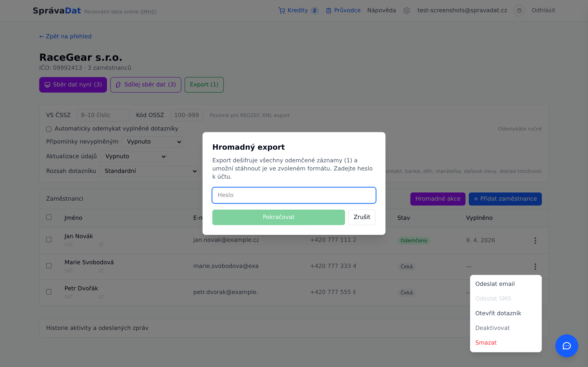
Task: Expand the Připomínky nevyplněným dropdown
Action: (x=152, y=142)
